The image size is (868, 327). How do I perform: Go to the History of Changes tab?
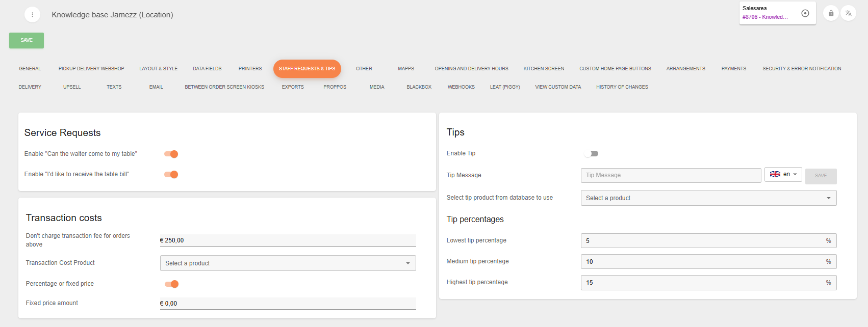(622, 87)
